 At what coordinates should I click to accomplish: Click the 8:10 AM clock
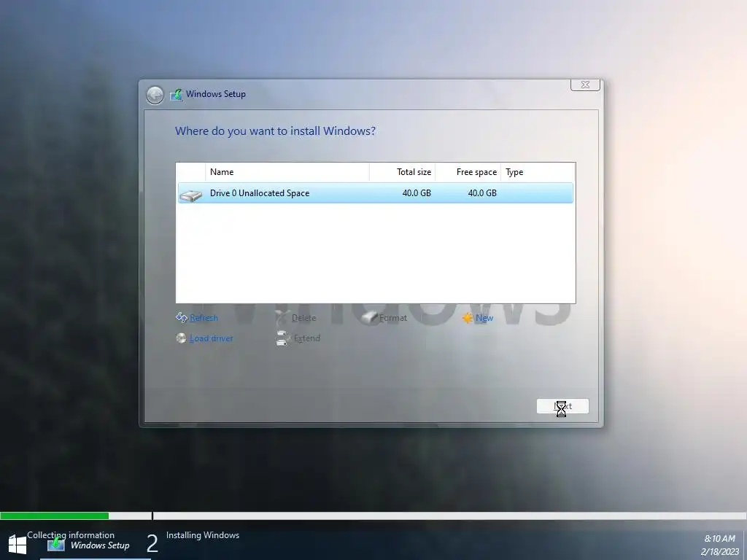tap(720, 539)
